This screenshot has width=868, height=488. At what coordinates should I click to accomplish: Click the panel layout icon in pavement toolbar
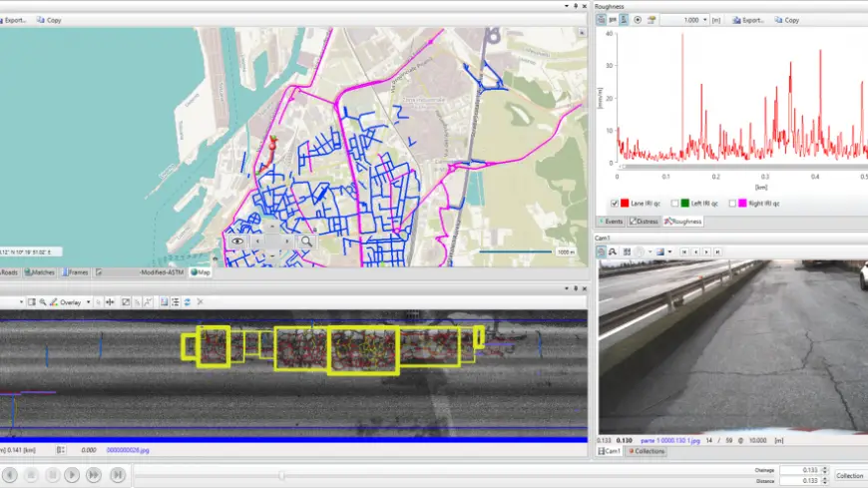[x=32, y=302]
